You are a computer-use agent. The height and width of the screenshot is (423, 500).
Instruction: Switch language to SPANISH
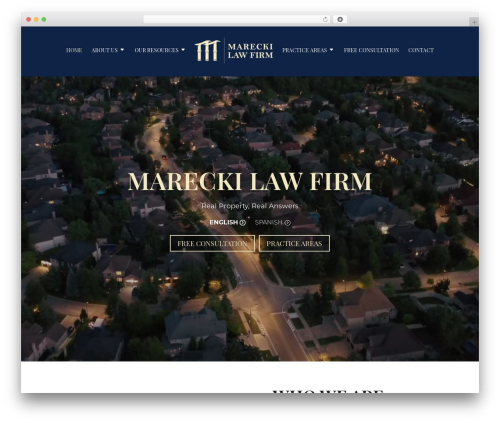269,222
